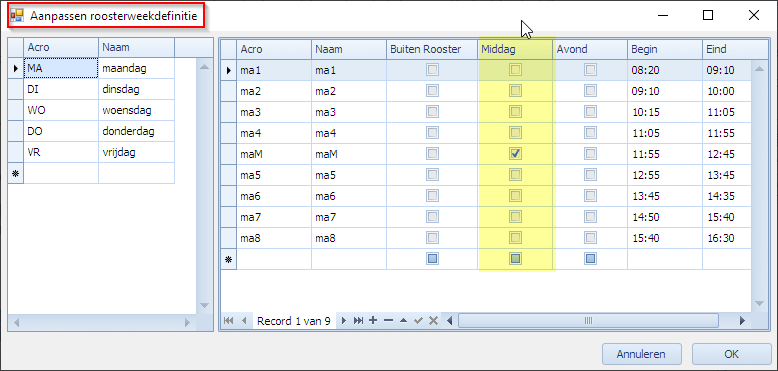Viewport: 778px width, 371px height.
Task: Click down arrow of hours vertical scrollbar
Action: (759, 303)
